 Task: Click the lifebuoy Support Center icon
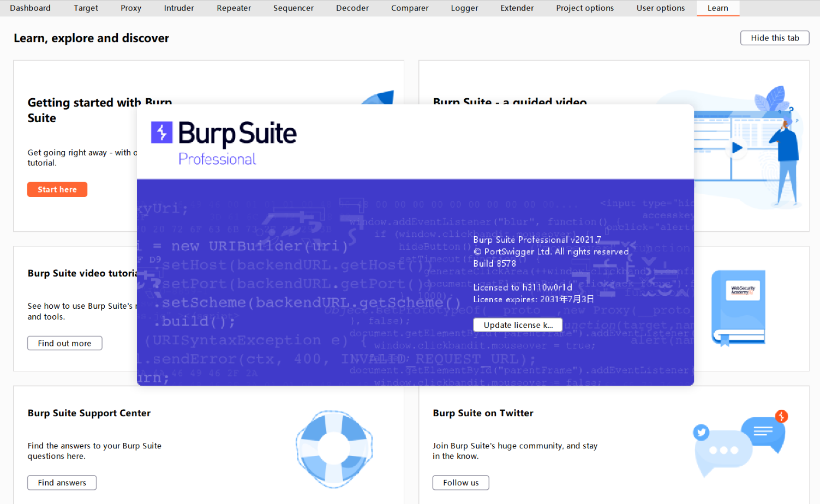pos(334,448)
